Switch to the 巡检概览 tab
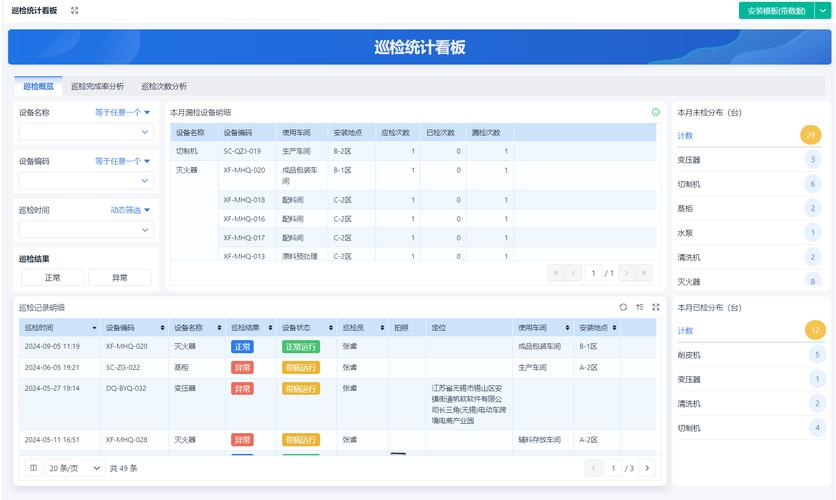This screenshot has width=836, height=500. coord(38,86)
